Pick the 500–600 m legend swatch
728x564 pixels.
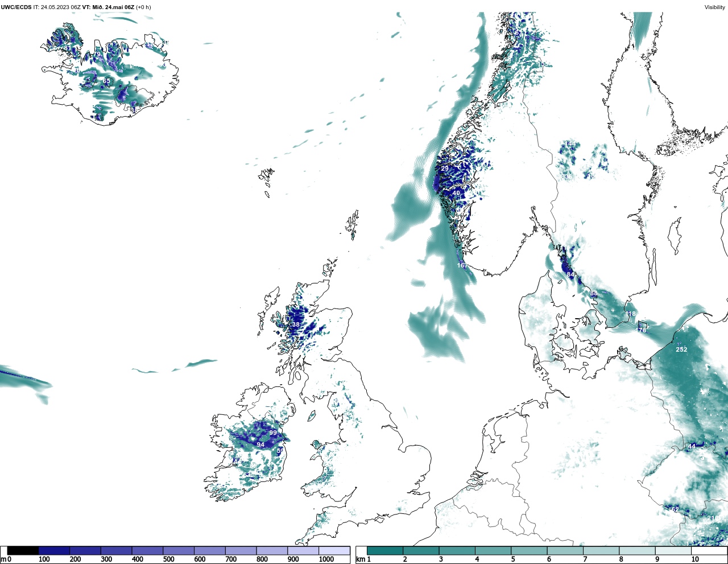179,550
